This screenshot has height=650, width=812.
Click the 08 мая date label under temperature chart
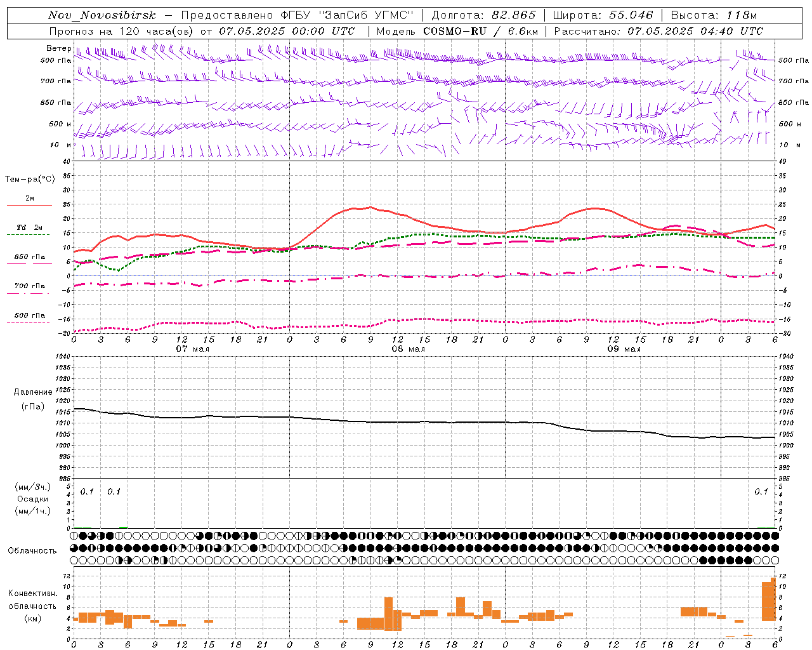click(408, 349)
